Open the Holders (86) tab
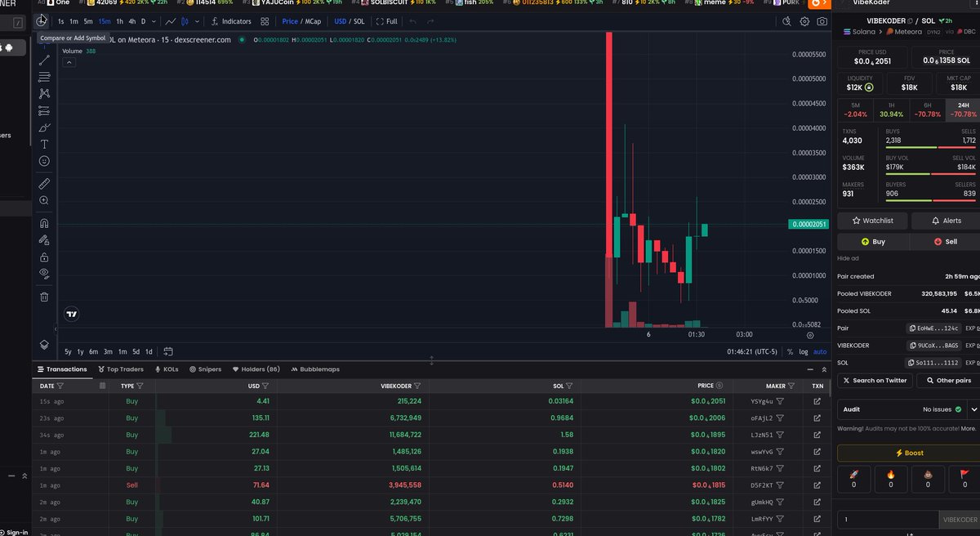 [x=256, y=369]
